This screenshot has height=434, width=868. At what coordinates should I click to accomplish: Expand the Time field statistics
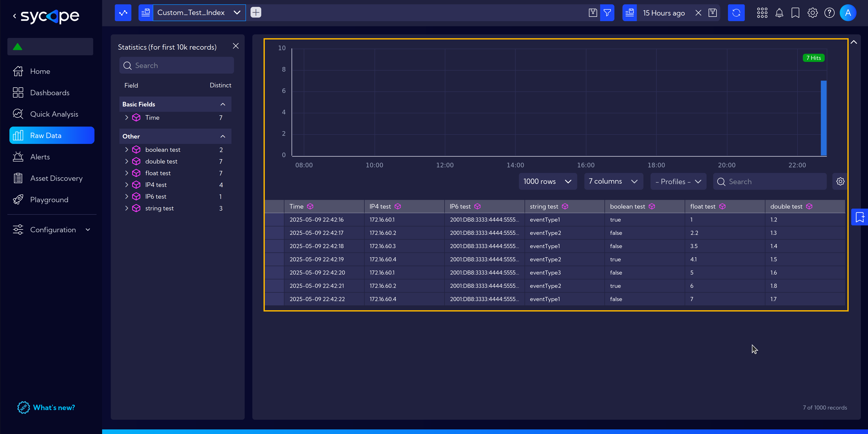click(127, 117)
